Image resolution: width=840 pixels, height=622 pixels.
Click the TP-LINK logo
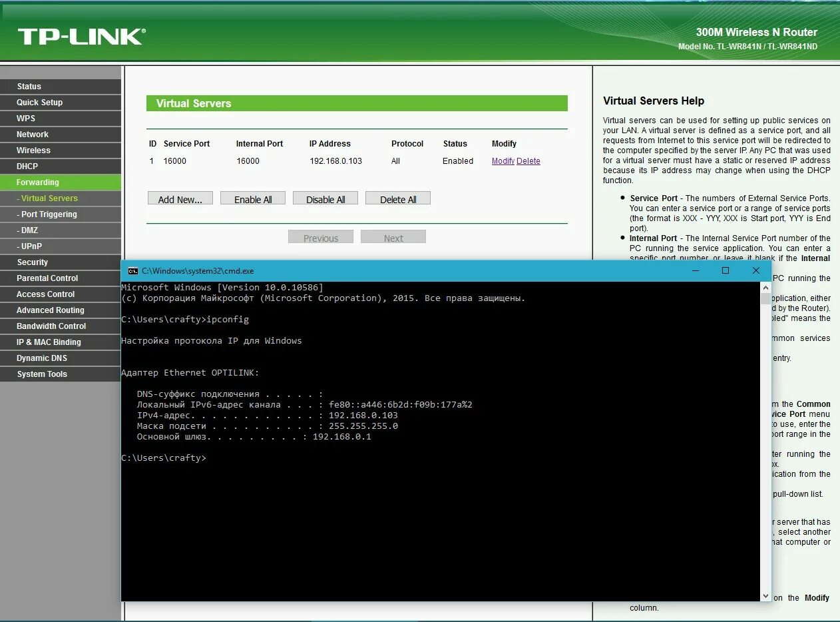[x=80, y=37]
